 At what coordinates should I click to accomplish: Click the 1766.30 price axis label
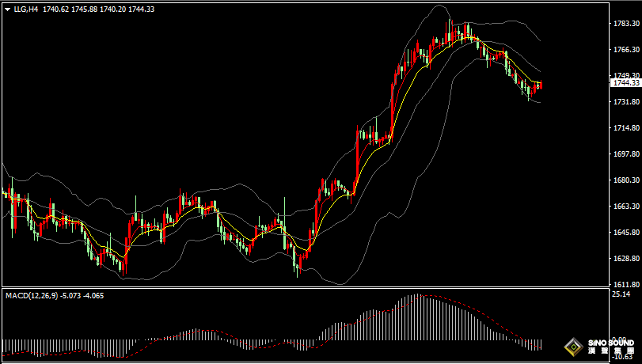[626, 50]
